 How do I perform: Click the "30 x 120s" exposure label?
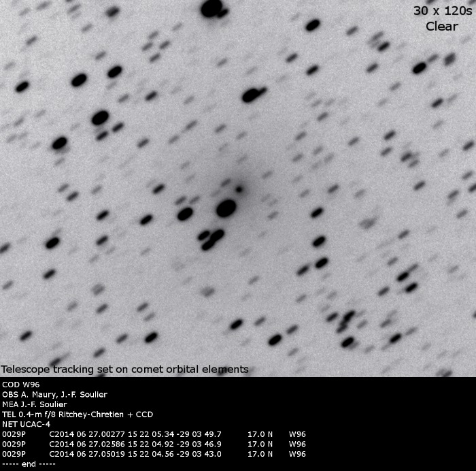[x=441, y=11]
